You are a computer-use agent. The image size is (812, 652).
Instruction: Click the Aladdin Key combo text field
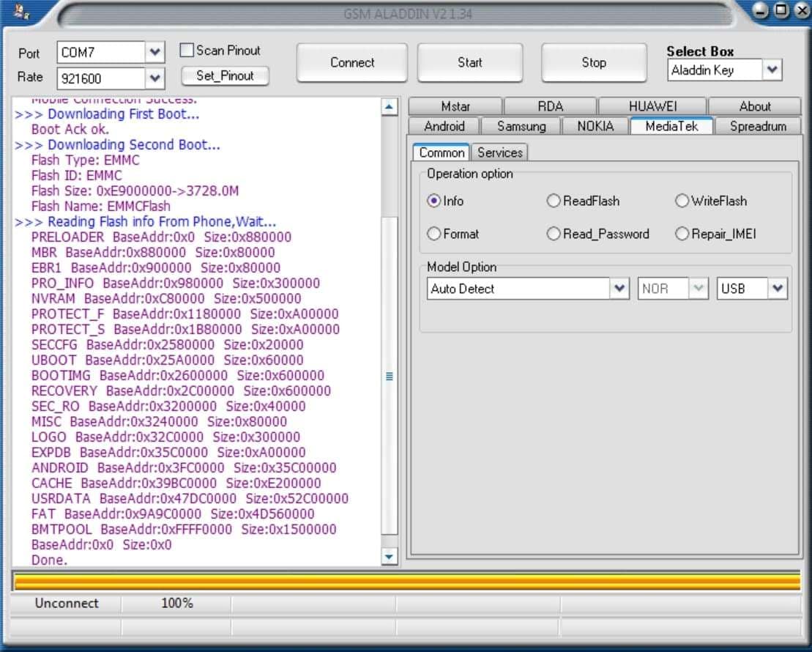(x=715, y=70)
